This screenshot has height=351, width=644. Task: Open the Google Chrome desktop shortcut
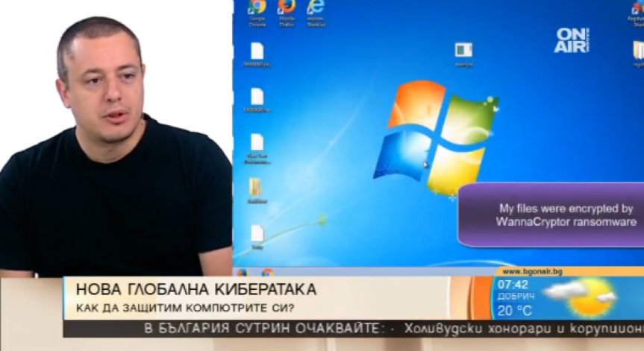(x=257, y=13)
